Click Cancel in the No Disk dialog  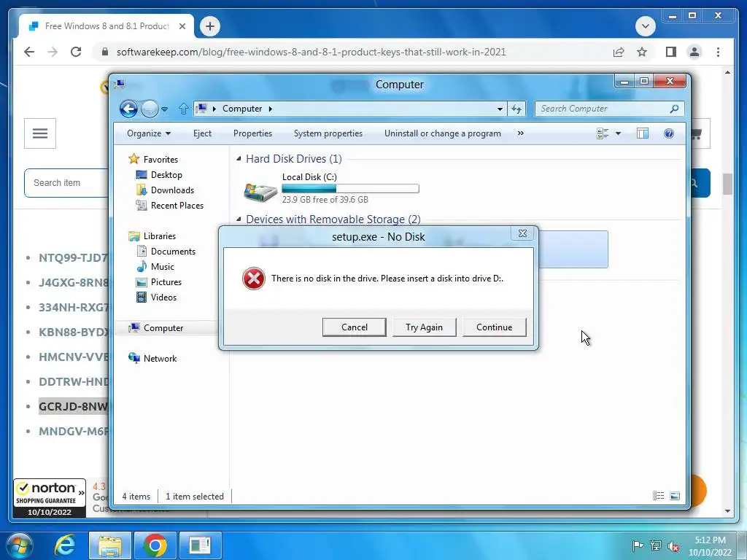pyautogui.click(x=354, y=327)
